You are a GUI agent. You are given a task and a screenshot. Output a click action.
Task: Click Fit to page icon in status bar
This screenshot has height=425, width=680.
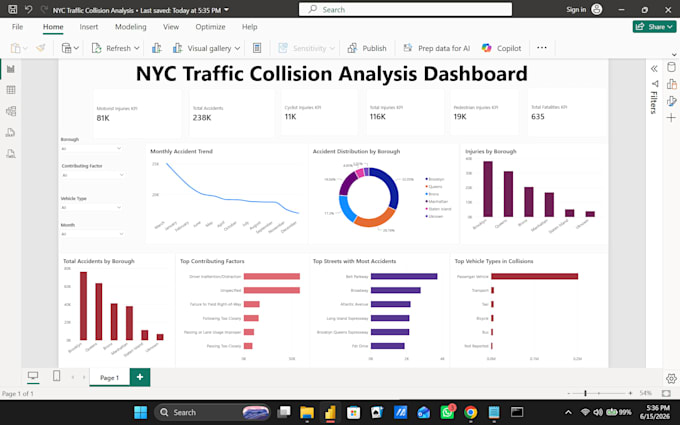click(x=666, y=393)
